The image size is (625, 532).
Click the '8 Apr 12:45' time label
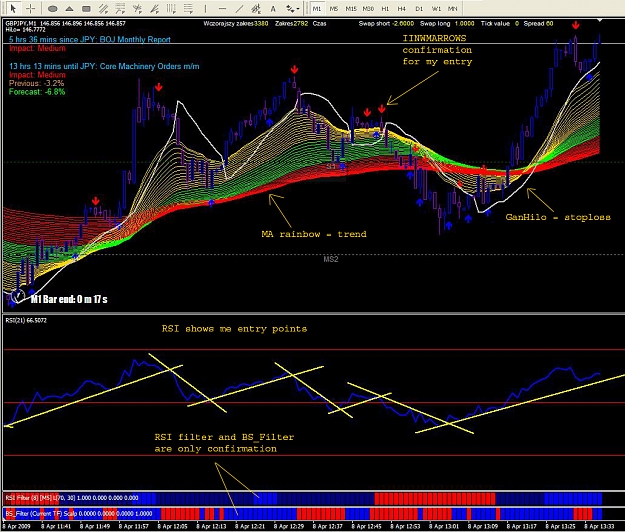tap(366, 526)
